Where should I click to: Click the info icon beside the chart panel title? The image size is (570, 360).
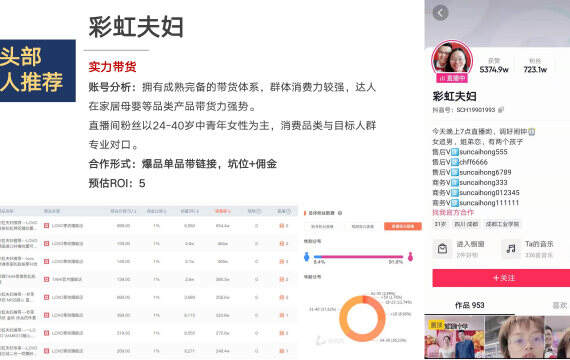click(x=340, y=213)
